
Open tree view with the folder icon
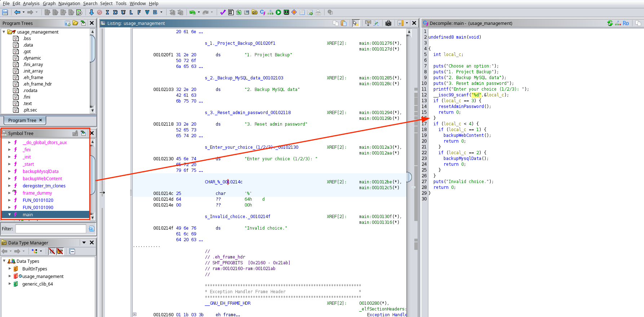75,23
